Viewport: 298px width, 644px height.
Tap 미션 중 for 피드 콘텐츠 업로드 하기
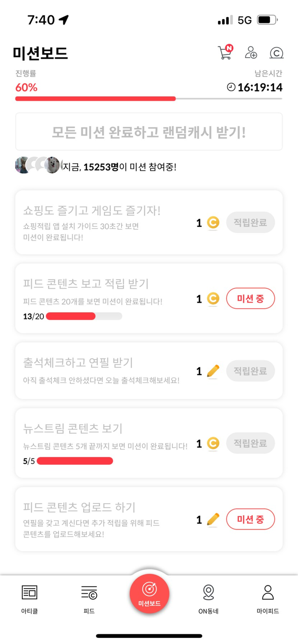pyautogui.click(x=251, y=519)
